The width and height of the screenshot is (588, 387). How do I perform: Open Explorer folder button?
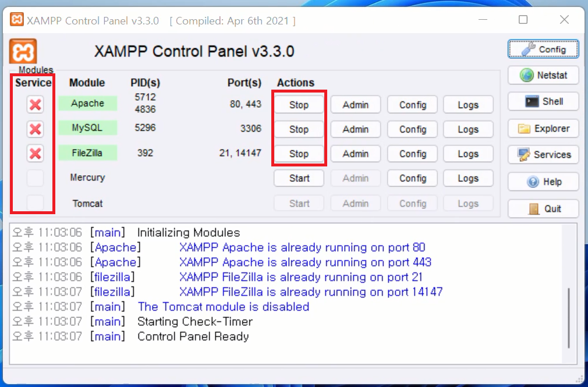click(543, 129)
